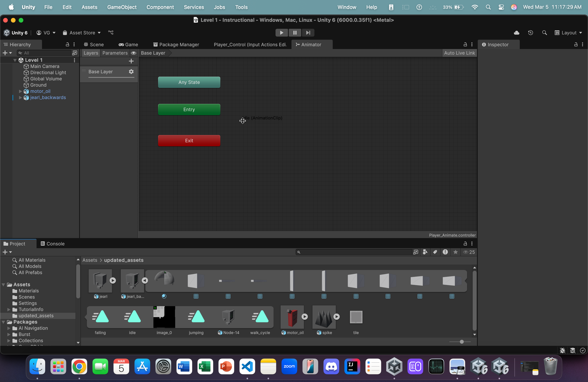Collapse the jearl_backwards asset arrow
Viewport: 588px width, 382px height.
point(145,280)
